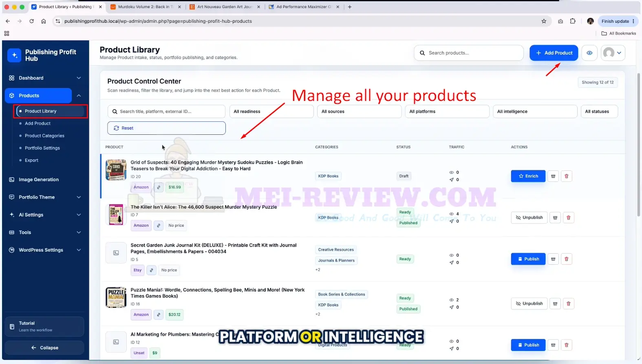The width and height of the screenshot is (642, 364).
Task: Open the All sources filter dropdown
Action: 359,112
